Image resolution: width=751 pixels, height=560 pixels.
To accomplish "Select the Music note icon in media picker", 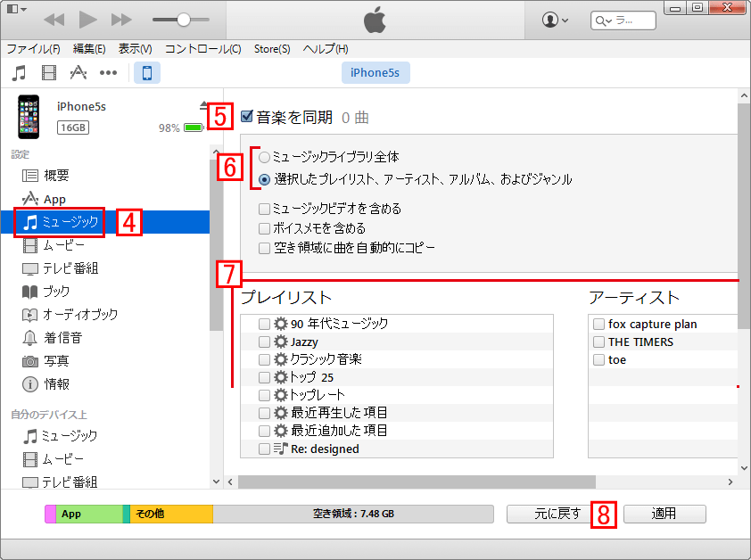I will tap(19, 72).
